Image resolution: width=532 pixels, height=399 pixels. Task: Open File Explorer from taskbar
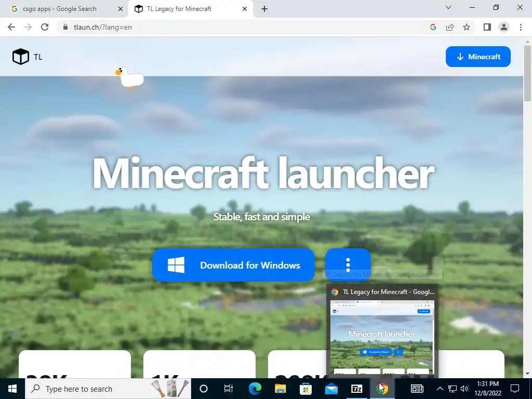[x=280, y=389]
